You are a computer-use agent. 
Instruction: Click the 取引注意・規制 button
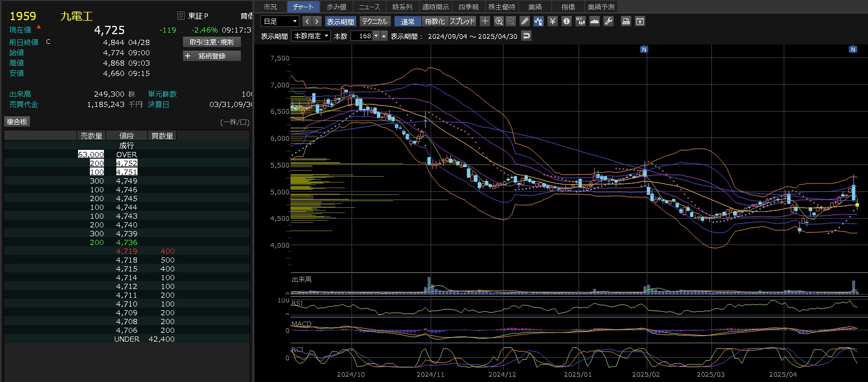pos(212,42)
